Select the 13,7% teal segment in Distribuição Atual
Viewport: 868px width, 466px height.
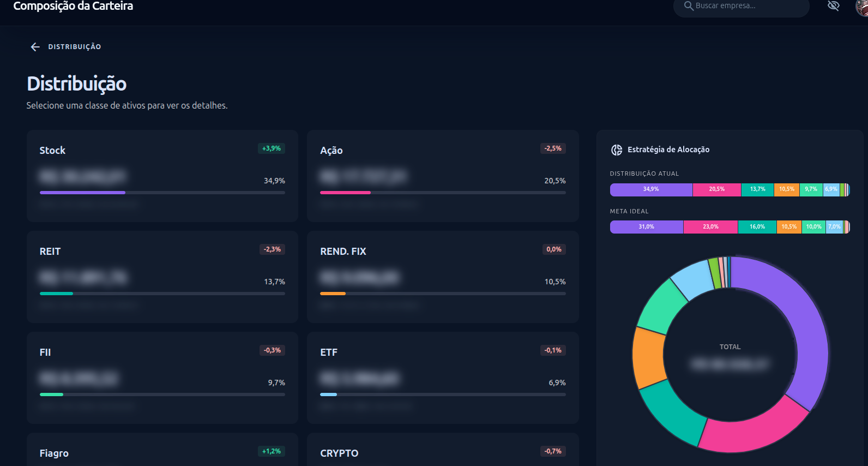click(757, 189)
